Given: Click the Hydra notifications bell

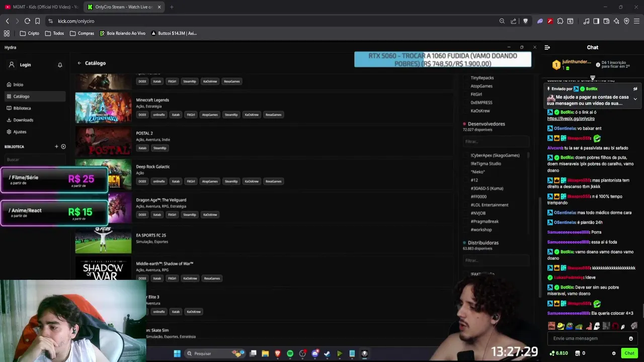Looking at the screenshot, I should pyautogui.click(x=60, y=65).
